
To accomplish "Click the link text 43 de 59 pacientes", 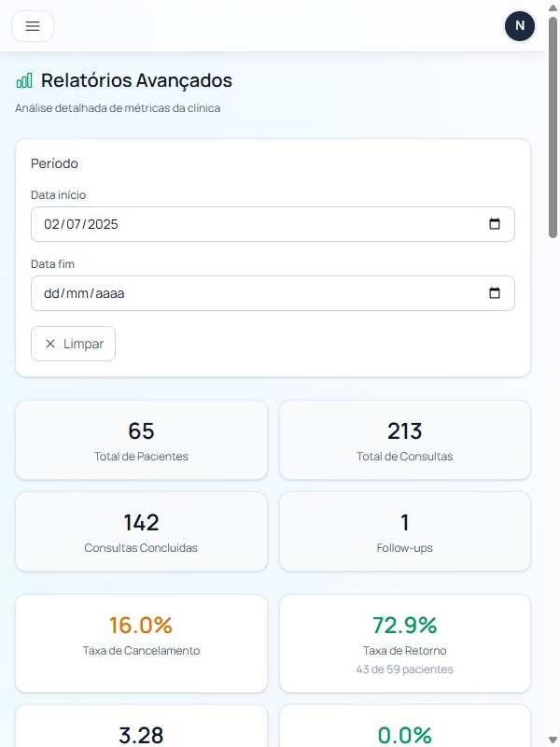I will click(404, 669).
